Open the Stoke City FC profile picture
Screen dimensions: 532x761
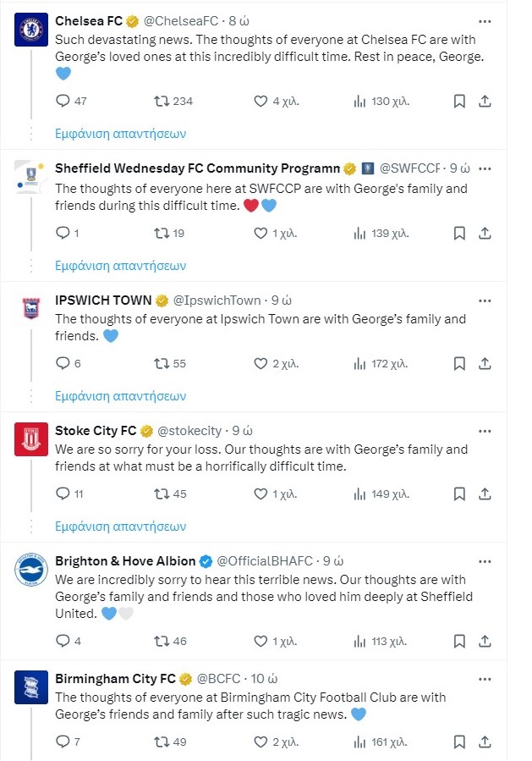31,439
